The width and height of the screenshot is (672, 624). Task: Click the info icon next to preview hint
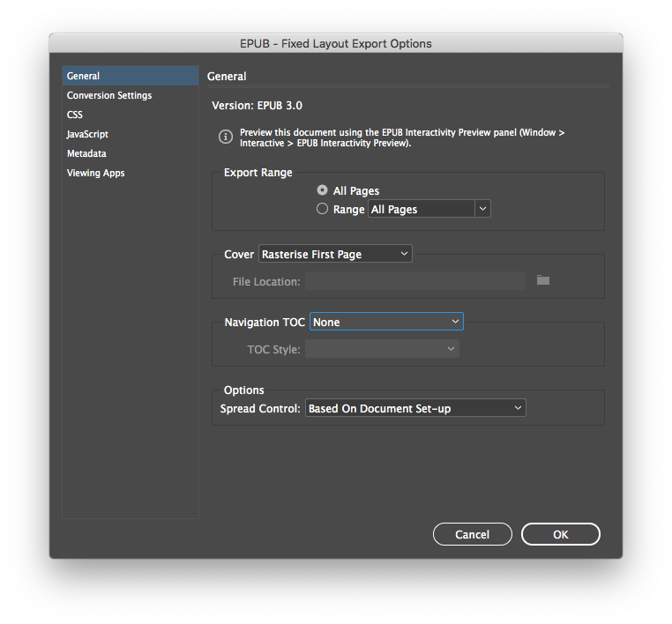[225, 137]
